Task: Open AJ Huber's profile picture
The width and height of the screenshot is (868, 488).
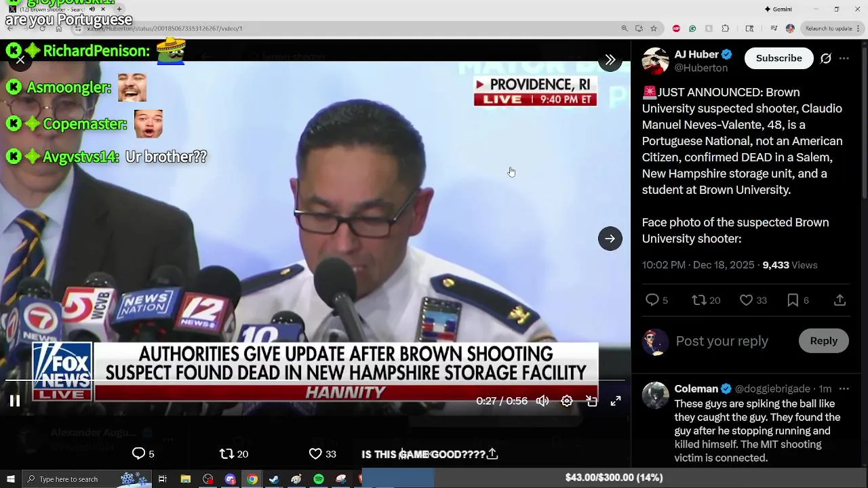Action: pos(655,61)
